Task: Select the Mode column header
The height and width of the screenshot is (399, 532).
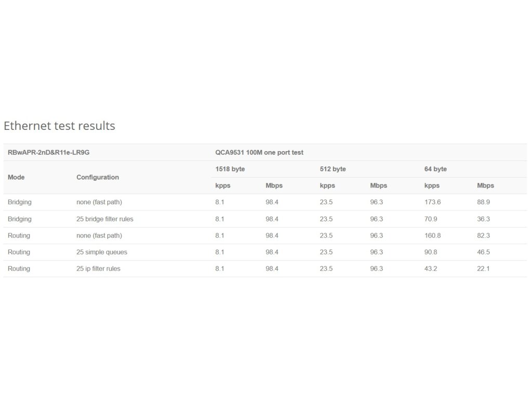Action: (x=16, y=177)
